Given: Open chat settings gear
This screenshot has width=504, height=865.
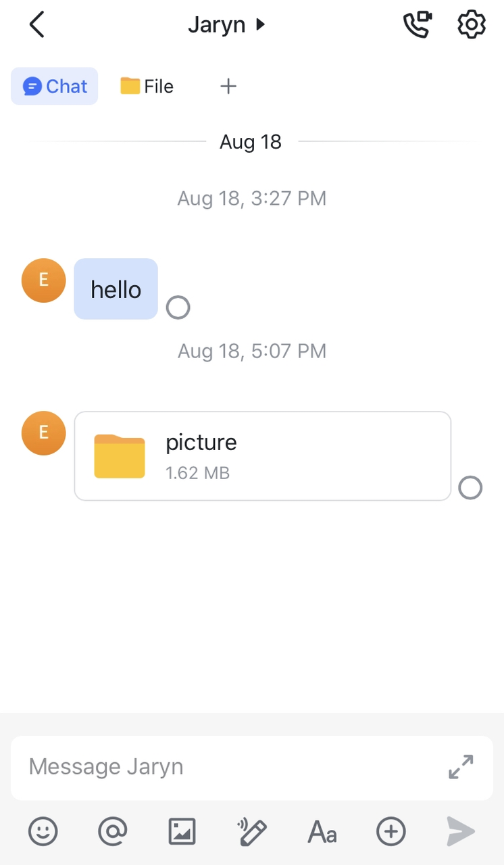Looking at the screenshot, I should (x=472, y=25).
